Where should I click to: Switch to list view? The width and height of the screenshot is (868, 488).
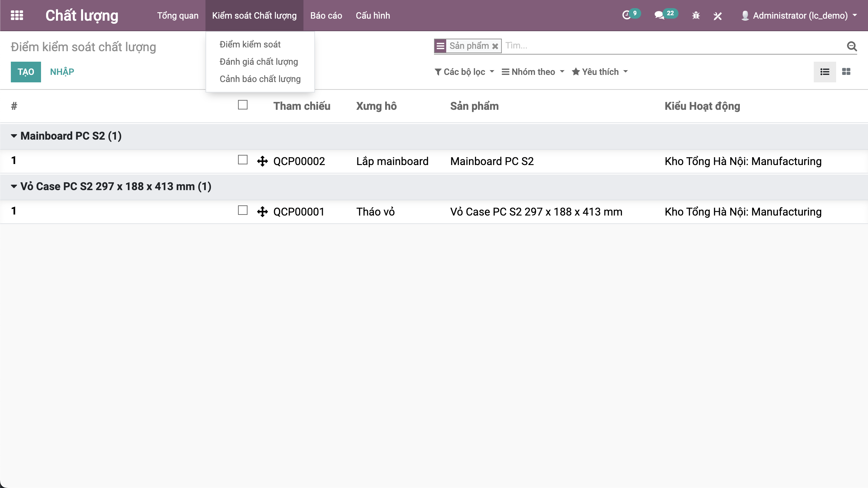[825, 72]
